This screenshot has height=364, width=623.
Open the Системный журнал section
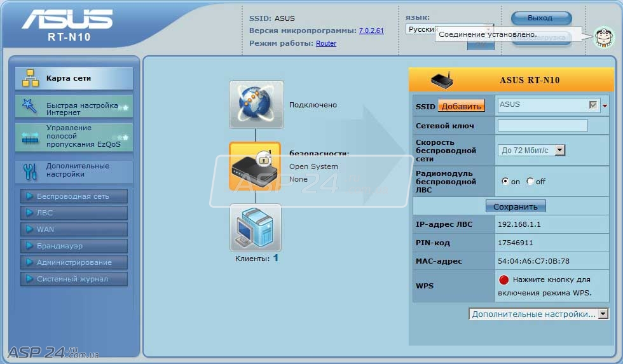pos(74,279)
